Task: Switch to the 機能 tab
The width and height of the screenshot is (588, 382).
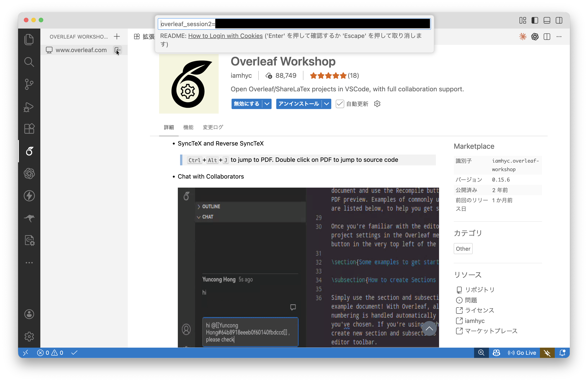Action: pyautogui.click(x=188, y=127)
